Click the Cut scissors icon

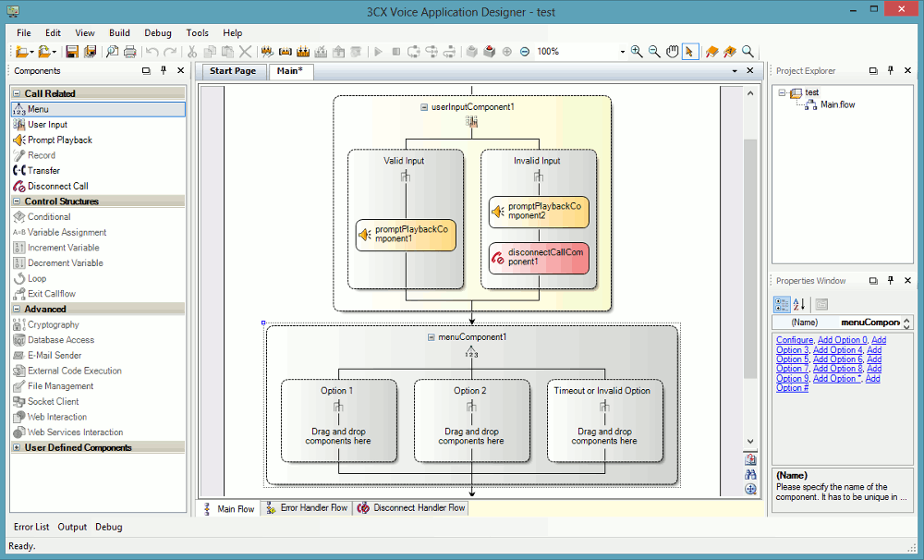pyautogui.click(x=192, y=52)
